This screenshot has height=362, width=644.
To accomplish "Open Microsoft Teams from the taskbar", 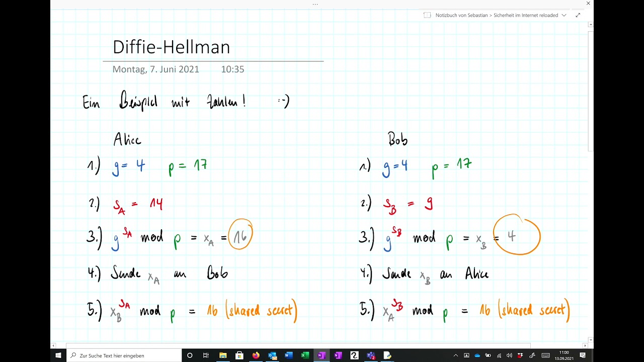I will (371, 355).
